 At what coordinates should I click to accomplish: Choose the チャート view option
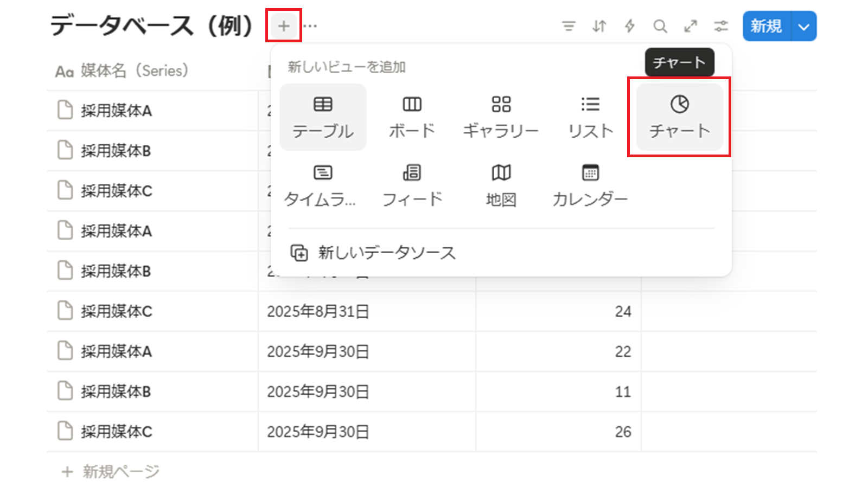point(679,117)
